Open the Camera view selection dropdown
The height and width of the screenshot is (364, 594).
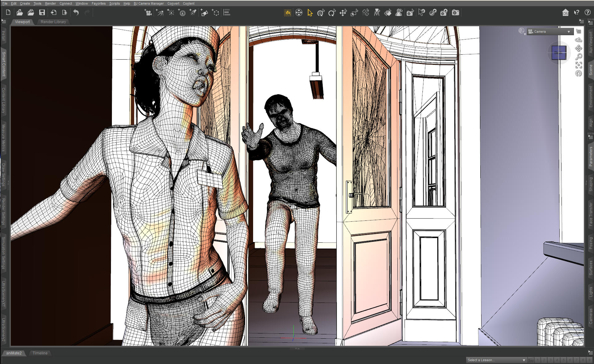coord(550,31)
